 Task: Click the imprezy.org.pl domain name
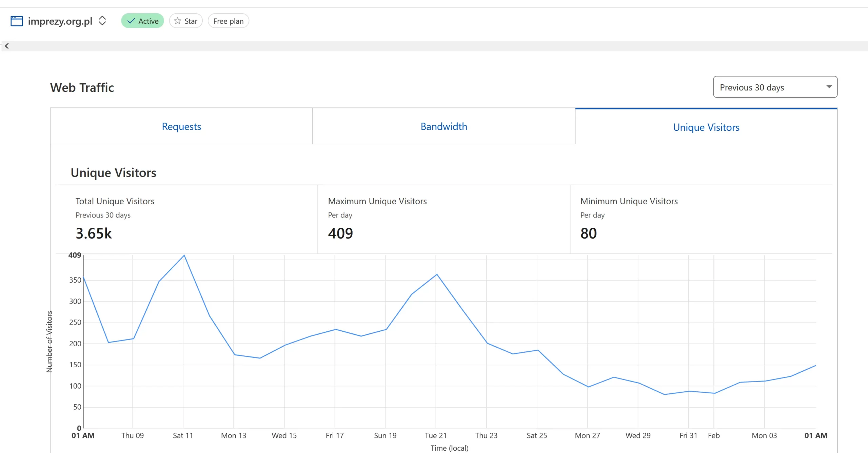point(60,21)
